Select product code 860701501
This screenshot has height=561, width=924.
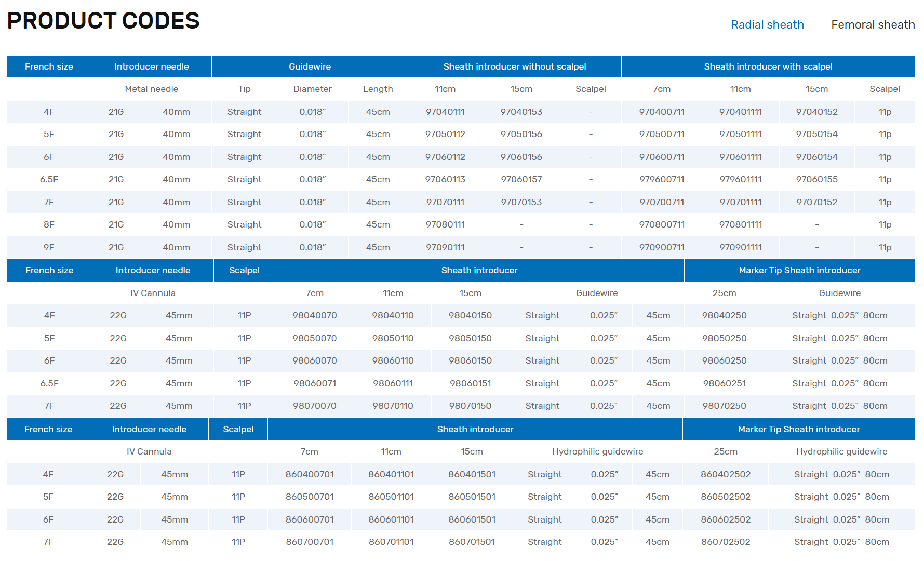(472, 542)
